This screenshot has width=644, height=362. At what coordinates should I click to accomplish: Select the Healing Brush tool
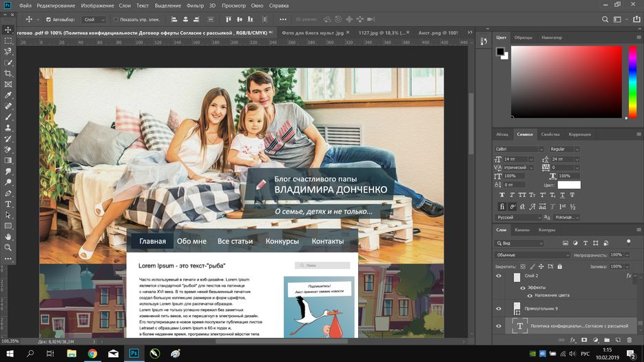coord(8,106)
